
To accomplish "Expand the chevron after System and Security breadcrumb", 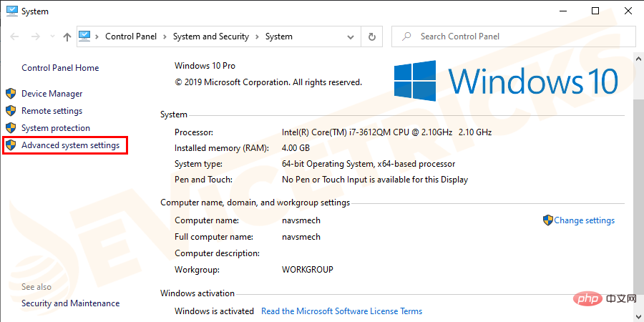I will click(x=257, y=36).
